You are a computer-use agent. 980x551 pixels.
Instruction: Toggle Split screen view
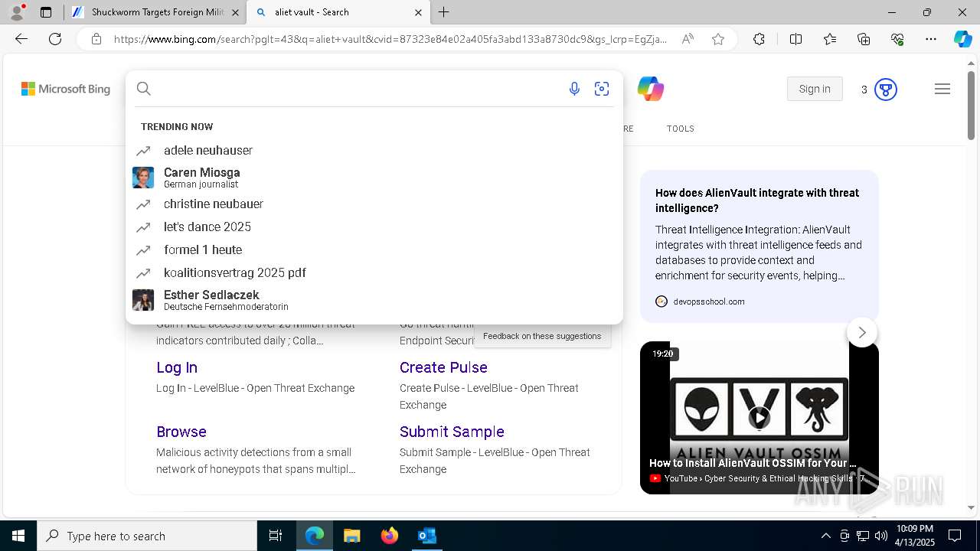point(795,39)
